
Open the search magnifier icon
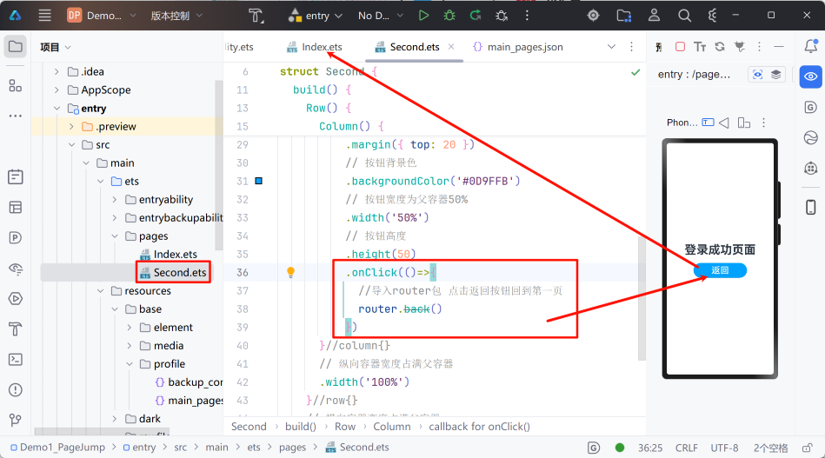coord(684,16)
